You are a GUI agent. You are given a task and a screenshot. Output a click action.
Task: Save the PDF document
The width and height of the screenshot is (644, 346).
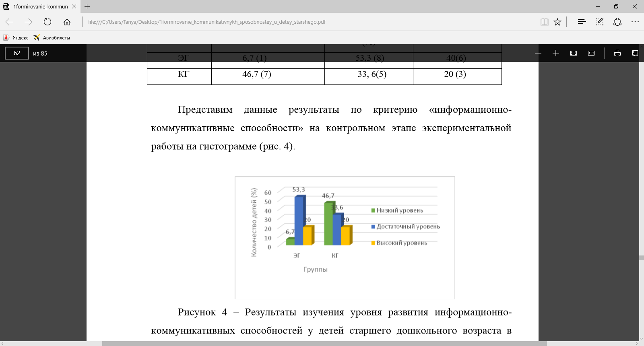click(x=635, y=53)
